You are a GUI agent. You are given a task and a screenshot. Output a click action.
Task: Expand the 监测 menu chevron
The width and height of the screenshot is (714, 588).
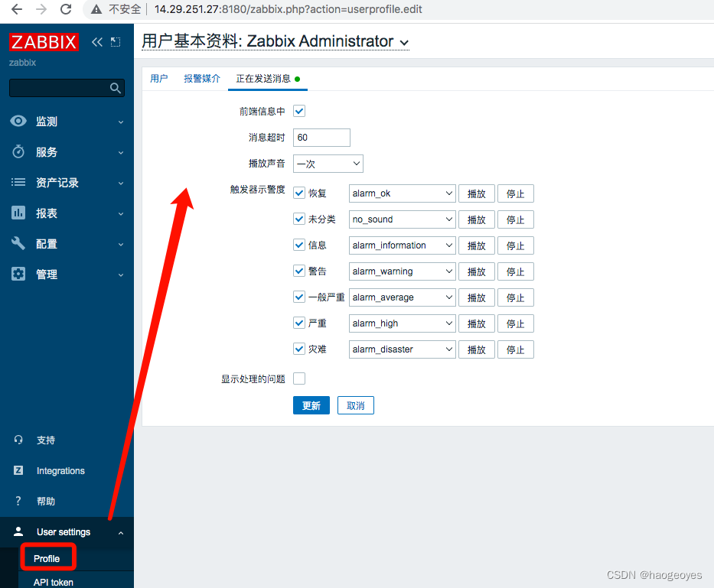pos(121,122)
